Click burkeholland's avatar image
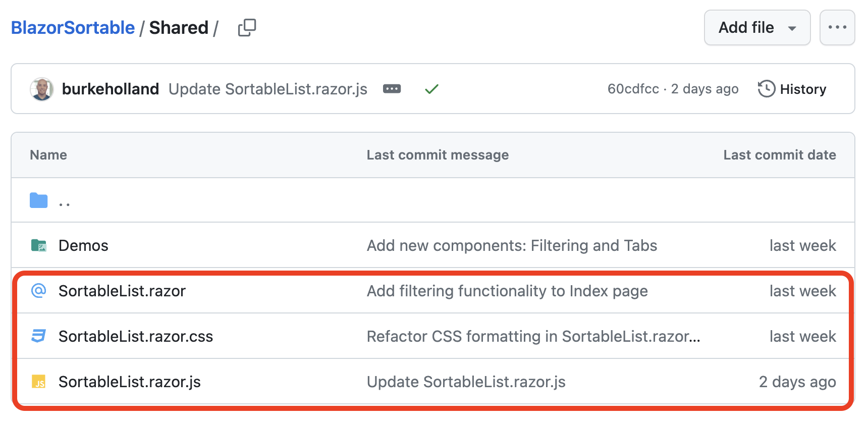 (x=42, y=89)
